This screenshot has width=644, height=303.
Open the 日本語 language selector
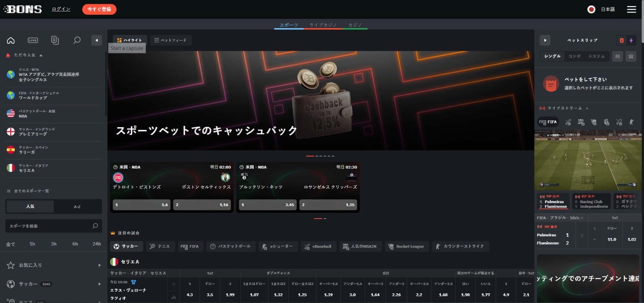[601, 9]
